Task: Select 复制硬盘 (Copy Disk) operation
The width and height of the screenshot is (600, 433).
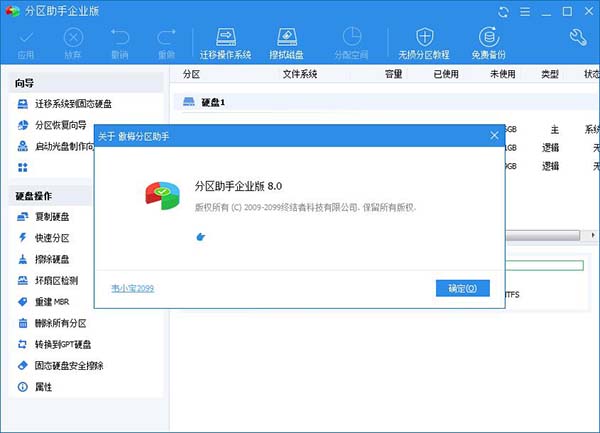Action: coord(43,217)
